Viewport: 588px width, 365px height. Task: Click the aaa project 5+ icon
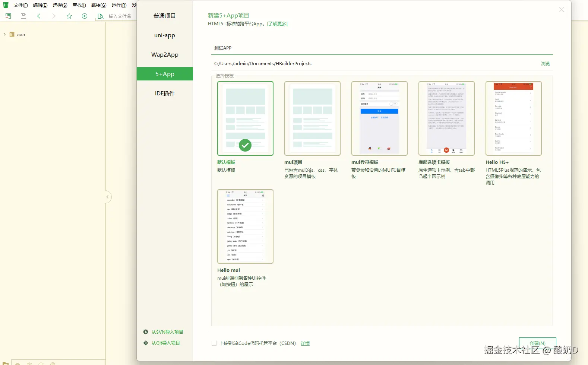(x=12, y=34)
